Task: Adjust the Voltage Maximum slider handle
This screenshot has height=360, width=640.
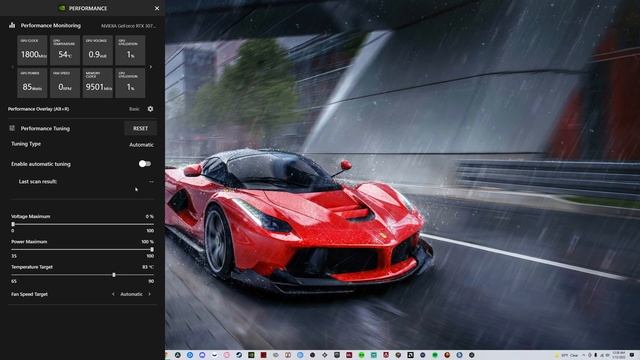Action: click(13, 224)
